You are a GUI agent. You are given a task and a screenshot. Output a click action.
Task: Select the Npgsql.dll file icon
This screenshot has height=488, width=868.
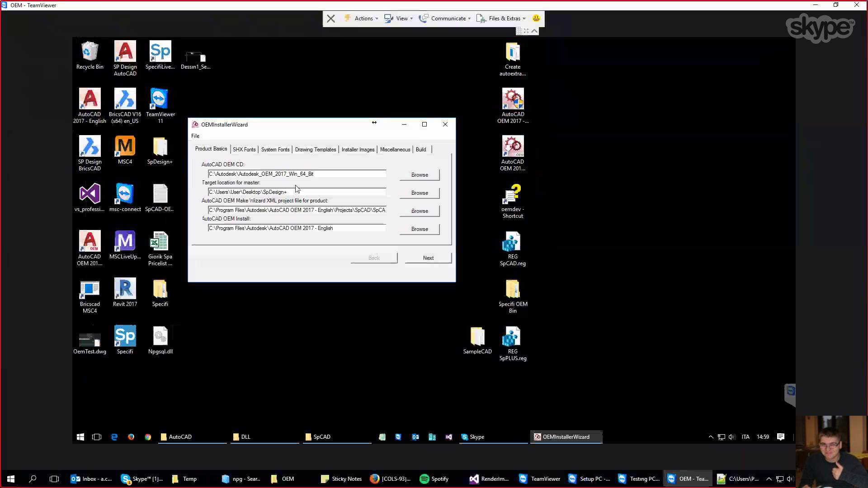click(160, 340)
